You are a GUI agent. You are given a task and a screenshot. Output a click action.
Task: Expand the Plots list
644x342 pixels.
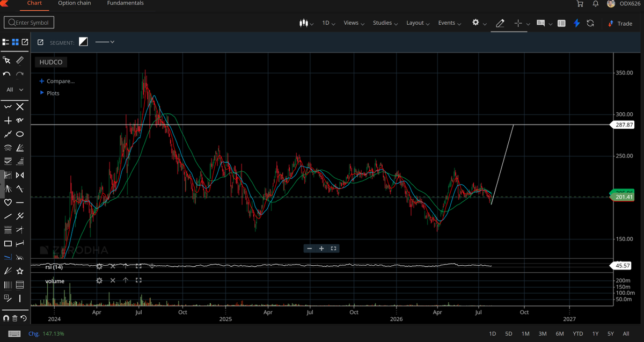49,93
